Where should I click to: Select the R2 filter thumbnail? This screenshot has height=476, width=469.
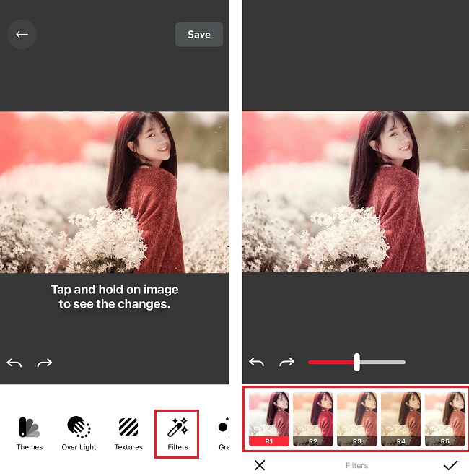(313, 419)
